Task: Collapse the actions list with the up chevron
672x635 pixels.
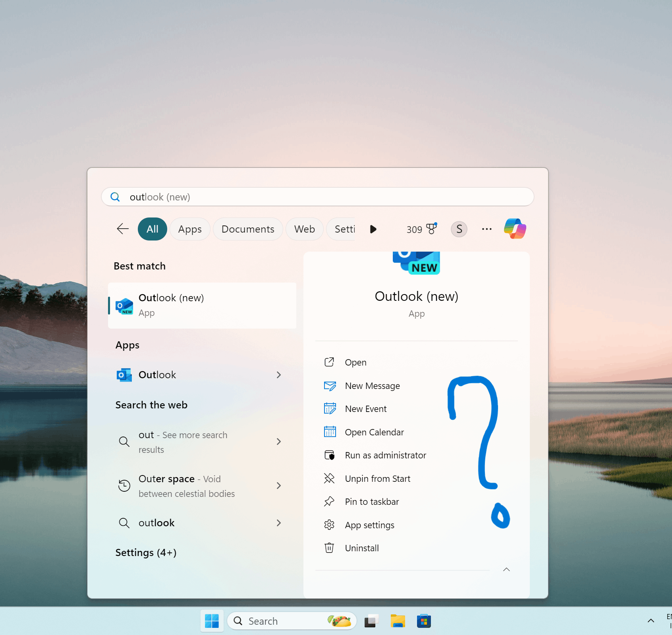Action: coord(506,570)
